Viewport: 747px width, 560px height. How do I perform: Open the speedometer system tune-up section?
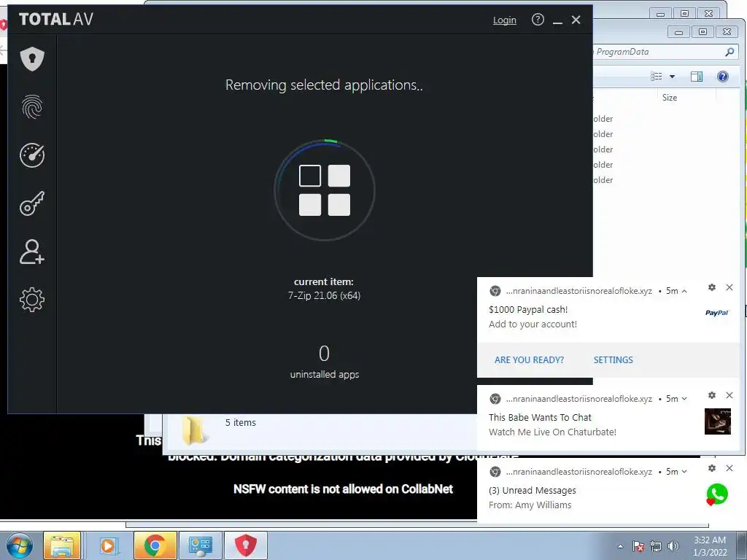32,155
